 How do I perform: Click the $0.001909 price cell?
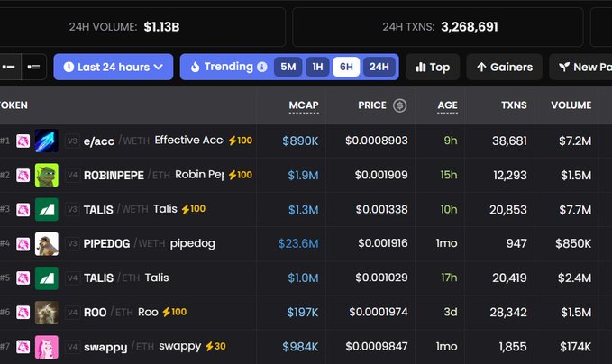coord(381,175)
